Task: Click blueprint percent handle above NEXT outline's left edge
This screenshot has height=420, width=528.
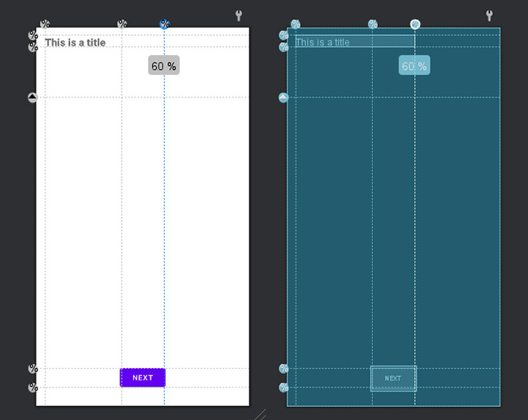Action: pos(372,24)
